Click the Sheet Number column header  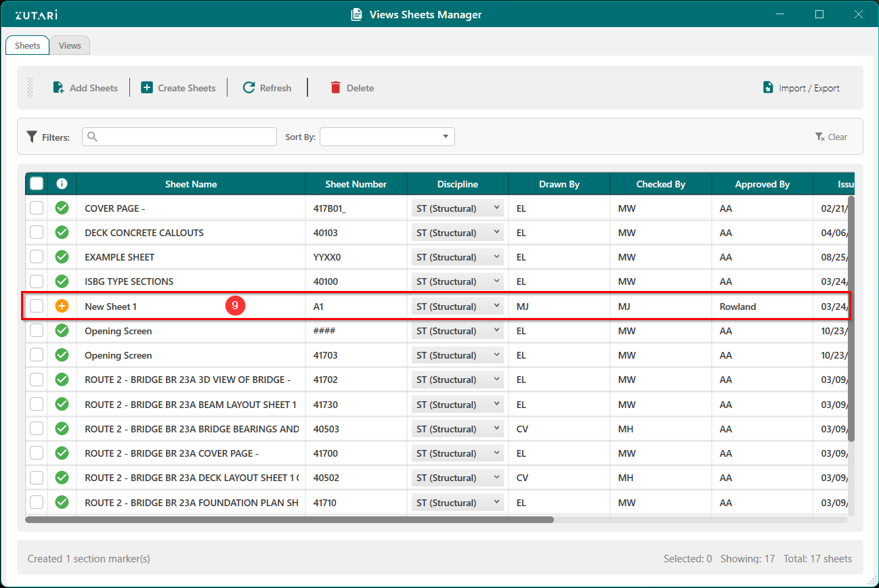coord(356,184)
